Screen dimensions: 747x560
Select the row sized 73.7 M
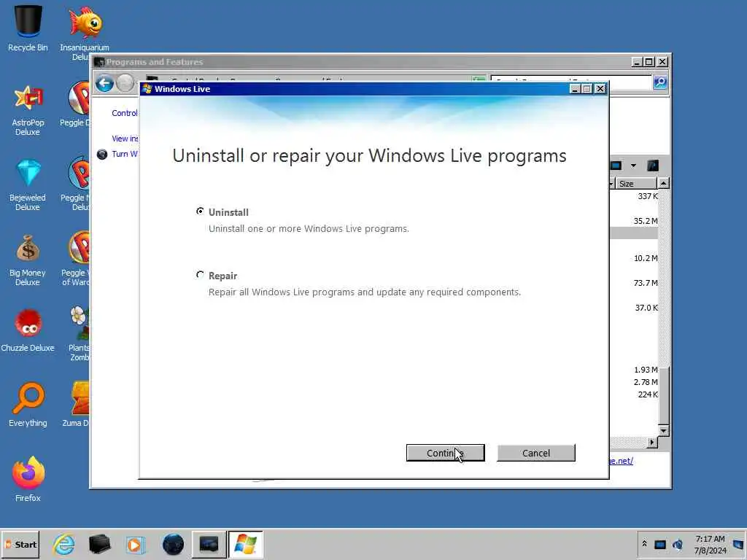tap(634, 283)
